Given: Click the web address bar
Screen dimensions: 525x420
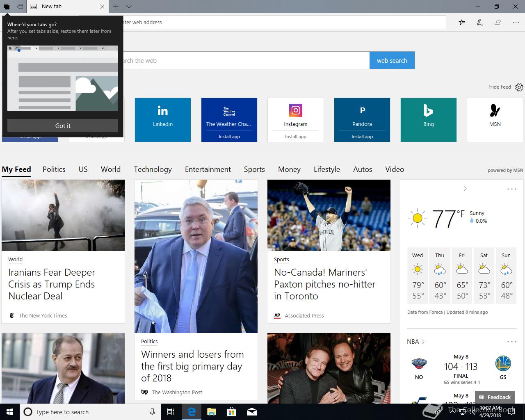Looking at the screenshot, I should tap(283, 22).
